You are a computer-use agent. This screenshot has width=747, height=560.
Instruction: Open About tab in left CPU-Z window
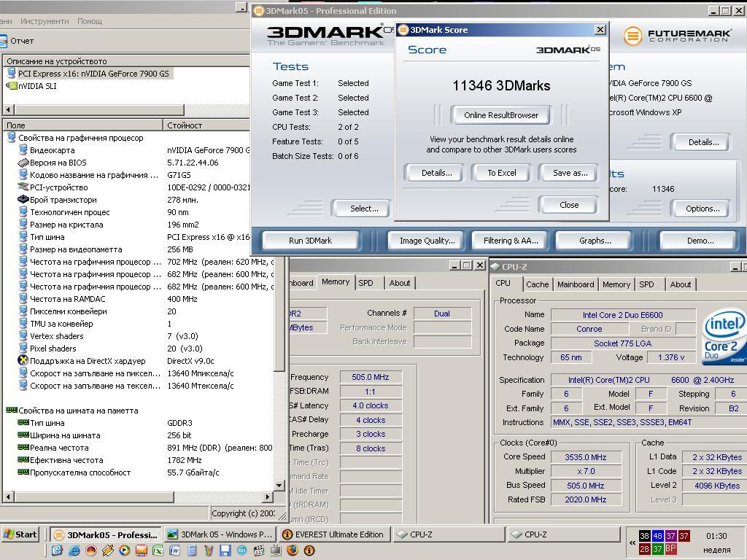tap(399, 283)
